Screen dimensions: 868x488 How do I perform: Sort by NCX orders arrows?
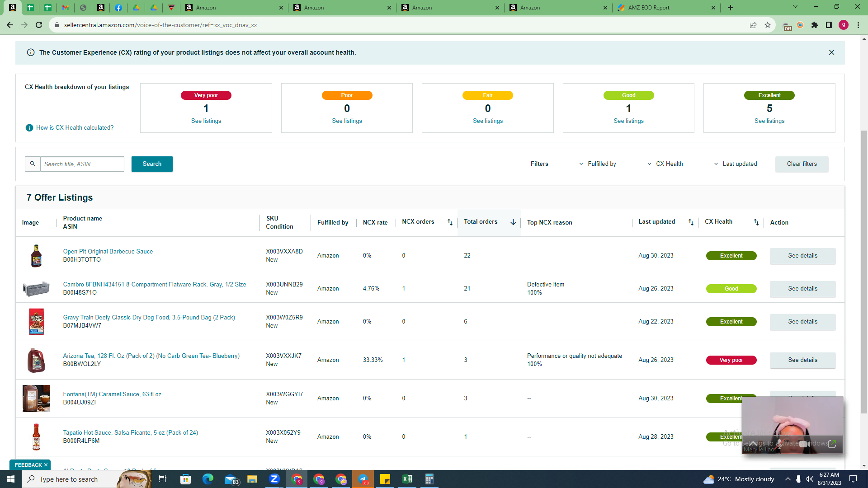pyautogui.click(x=450, y=222)
